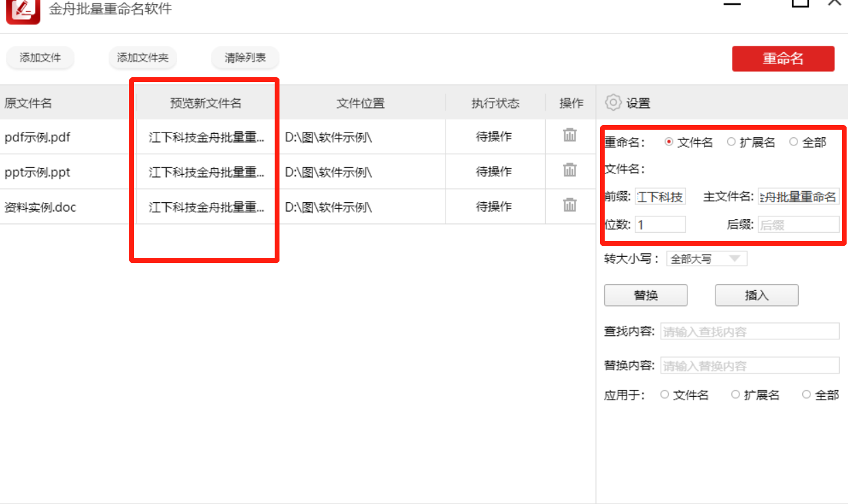The height and width of the screenshot is (504, 848).
Task: Click the 插入 button
Action: [756, 295]
